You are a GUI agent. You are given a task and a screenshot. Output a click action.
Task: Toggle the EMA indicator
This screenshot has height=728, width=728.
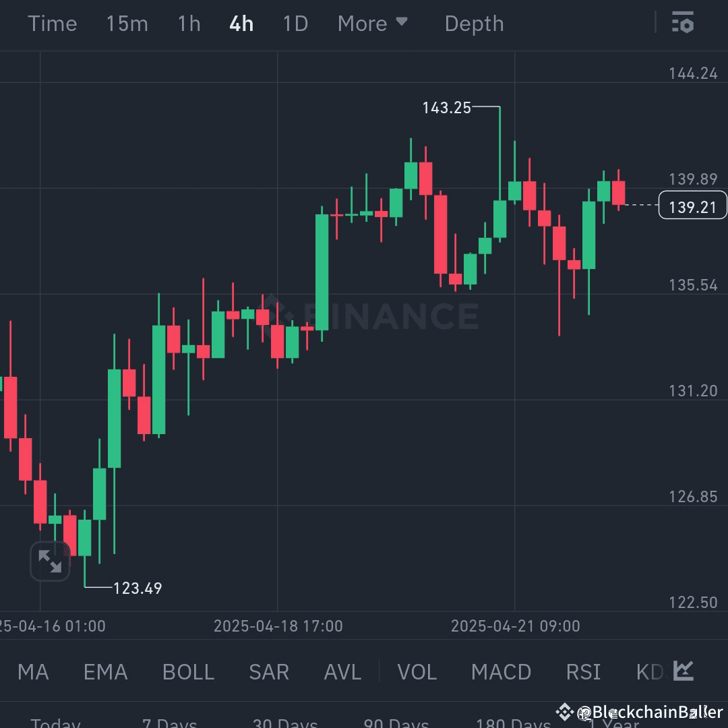[105, 671]
